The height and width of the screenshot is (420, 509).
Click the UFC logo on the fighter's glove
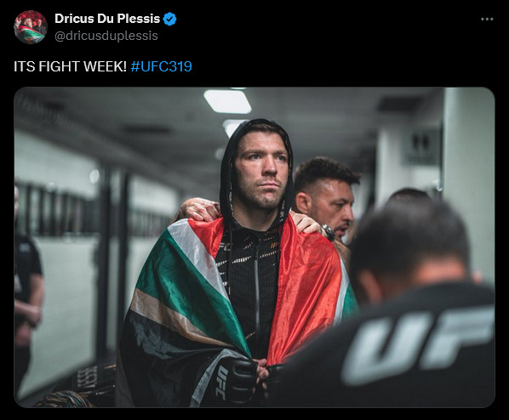(221, 383)
